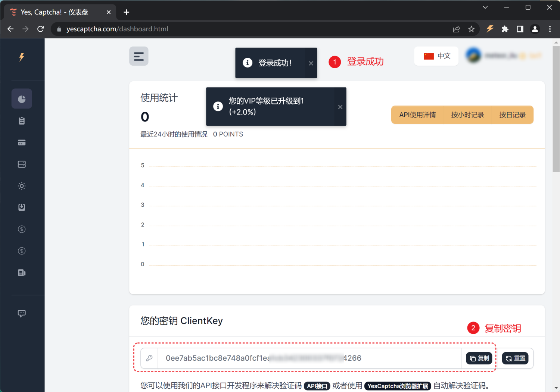
Task: Open the API接口 link
Action: (x=317, y=386)
